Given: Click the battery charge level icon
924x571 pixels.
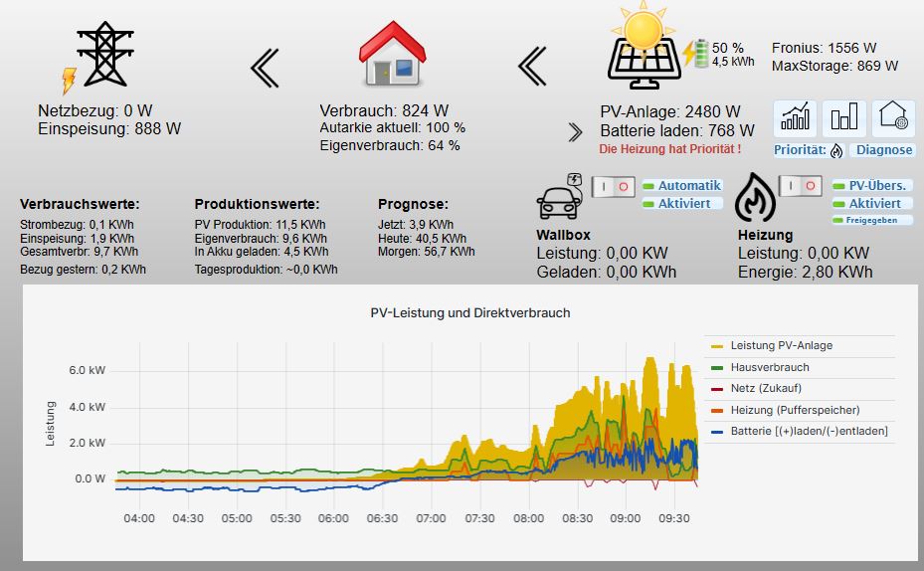Looking at the screenshot, I should (x=701, y=54).
